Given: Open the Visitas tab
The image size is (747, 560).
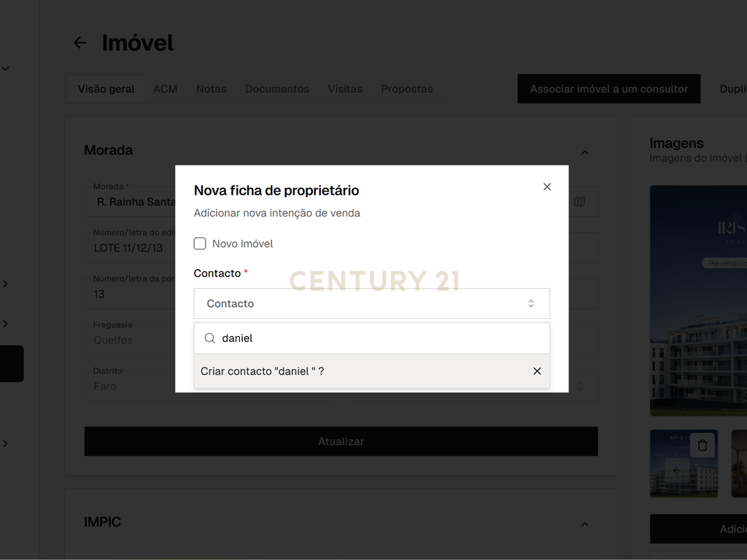Looking at the screenshot, I should [345, 89].
